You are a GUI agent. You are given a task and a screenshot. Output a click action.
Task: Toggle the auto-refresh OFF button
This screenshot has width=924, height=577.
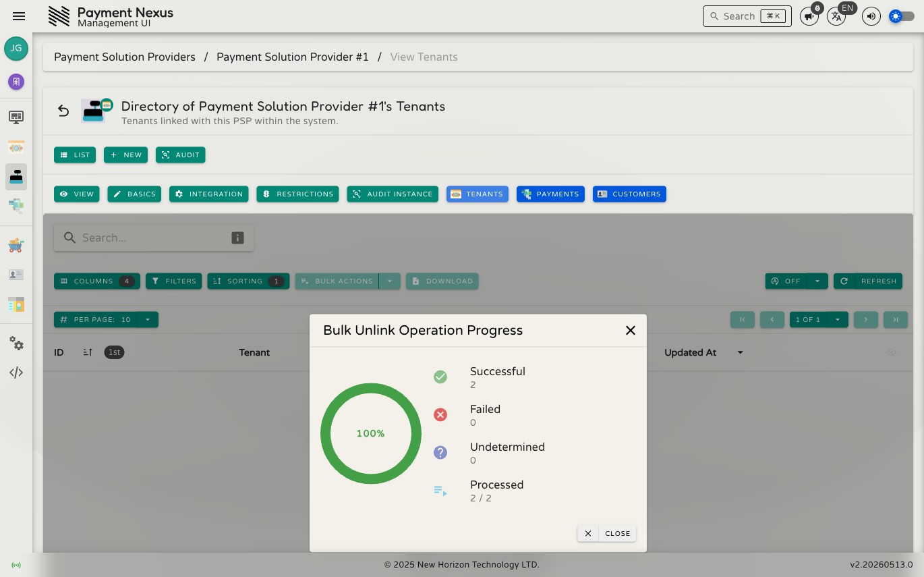click(786, 281)
